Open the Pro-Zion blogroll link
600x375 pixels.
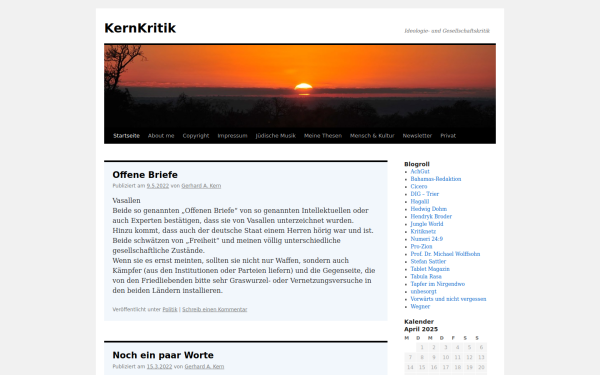pos(421,246)
